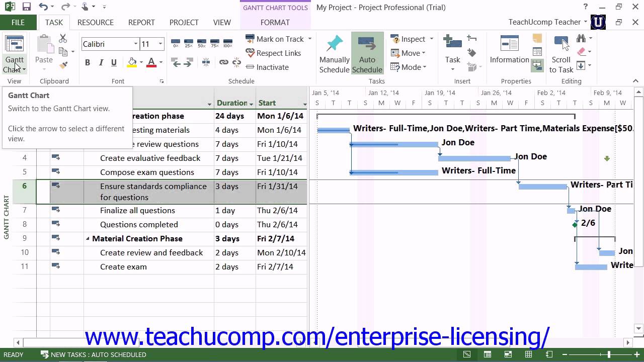Select 'Create evaluative feedback' task name

click(x=150, y=158)
